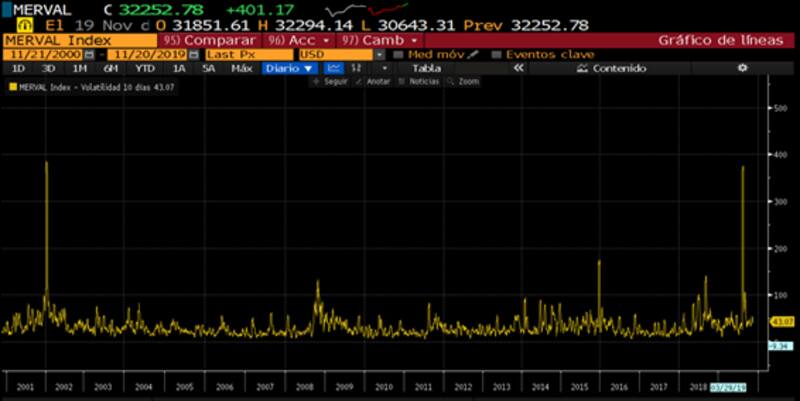Image resolution: width=800 pixels, height=401 pixels.
Task: Collapse panel with double chevron icon
Action: pos(518,68)
